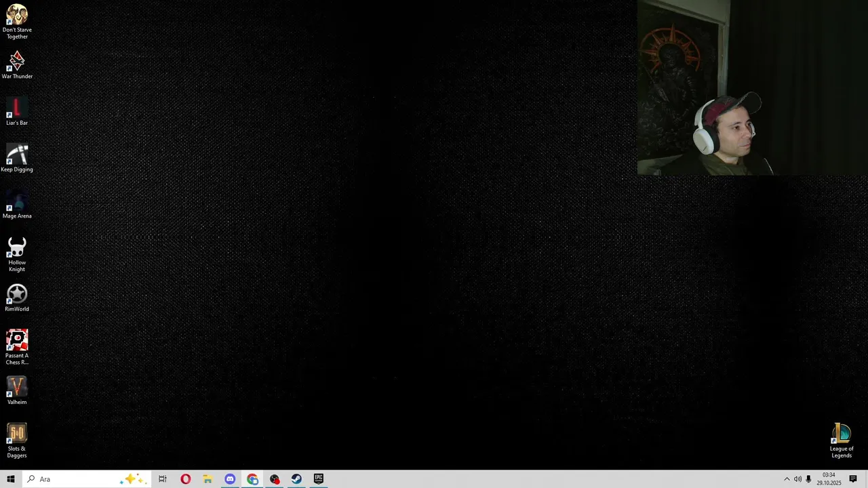This screenshot has height=488, width=868.
Task: Open the volume speaker control
Action: pyautogui.click(x=797, y=479)
